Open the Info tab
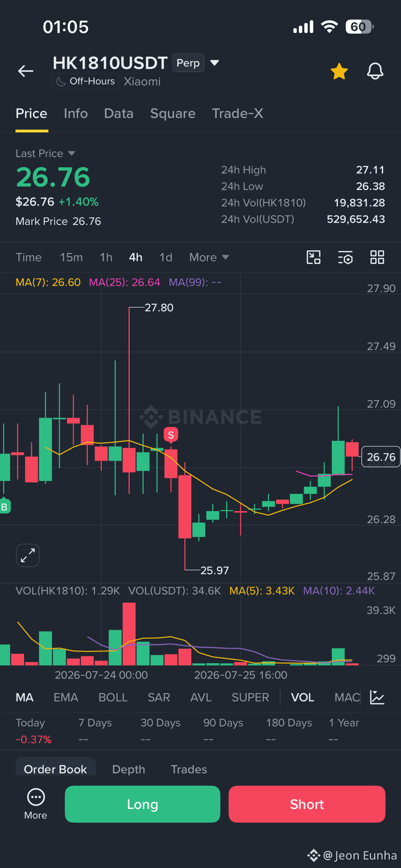Viewport: 401px width, 868px height. [76, 113]
